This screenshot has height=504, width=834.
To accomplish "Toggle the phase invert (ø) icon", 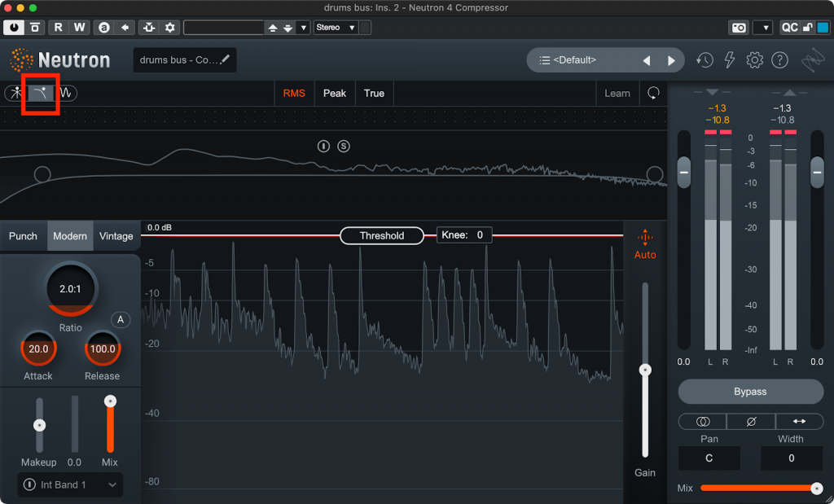I will point(751,422).
